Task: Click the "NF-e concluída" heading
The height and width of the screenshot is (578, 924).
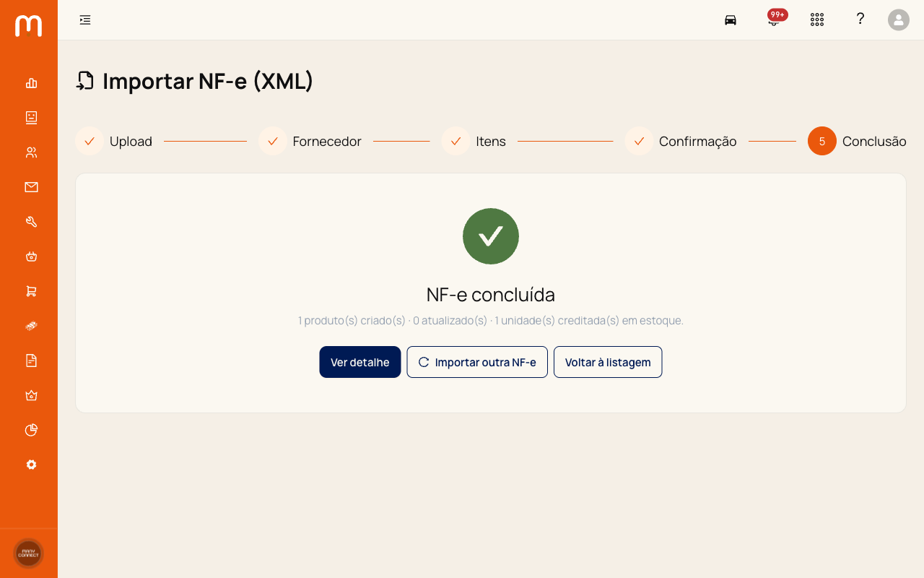Action: coord(491,295)
